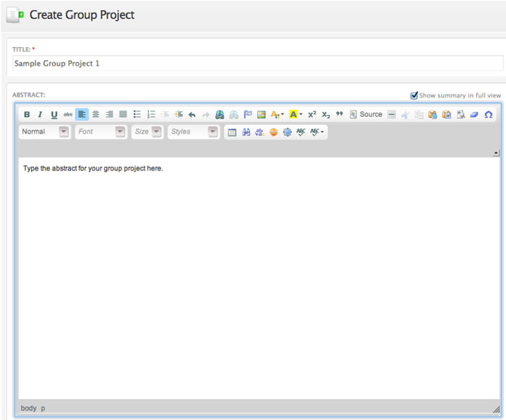Viewport: 506px width, 420px height.
Task: Click the body element in the editor path bar
Action: [28, 408]
